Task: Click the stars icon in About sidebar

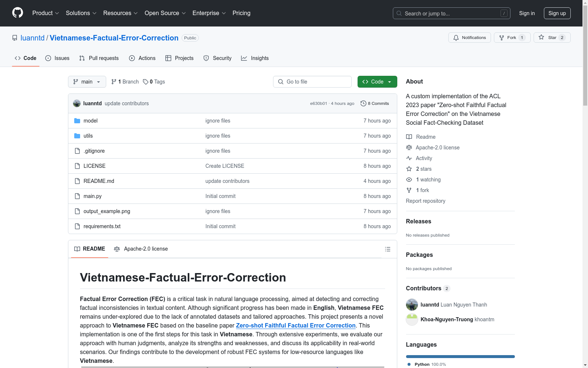Action: 409,169
